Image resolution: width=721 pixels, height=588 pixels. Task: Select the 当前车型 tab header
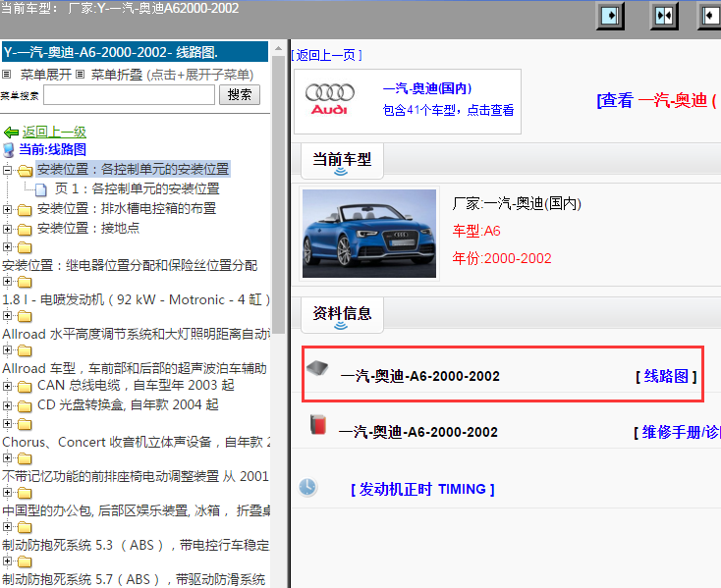point(342,160)
